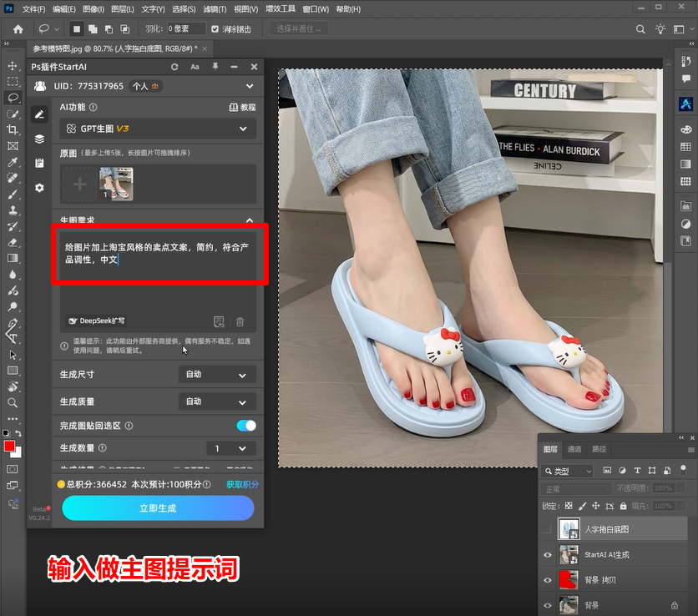Click the 立即生成 button
698x616 pixels.
(158, 507)
